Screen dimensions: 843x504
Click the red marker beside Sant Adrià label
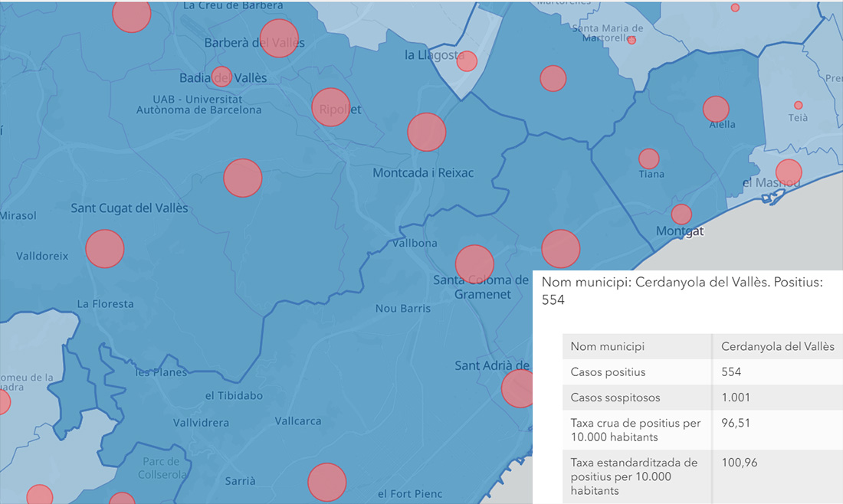519,388
